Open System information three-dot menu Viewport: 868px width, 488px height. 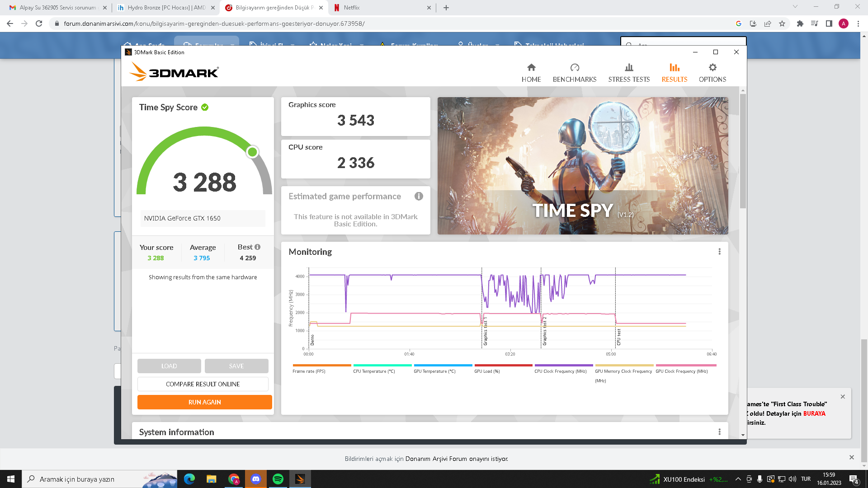pos(719,432)
